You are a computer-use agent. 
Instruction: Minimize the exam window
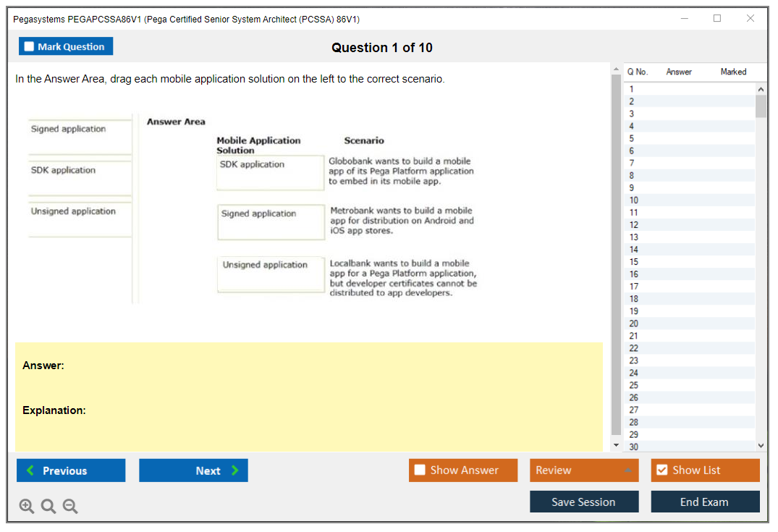coord(684,19)
